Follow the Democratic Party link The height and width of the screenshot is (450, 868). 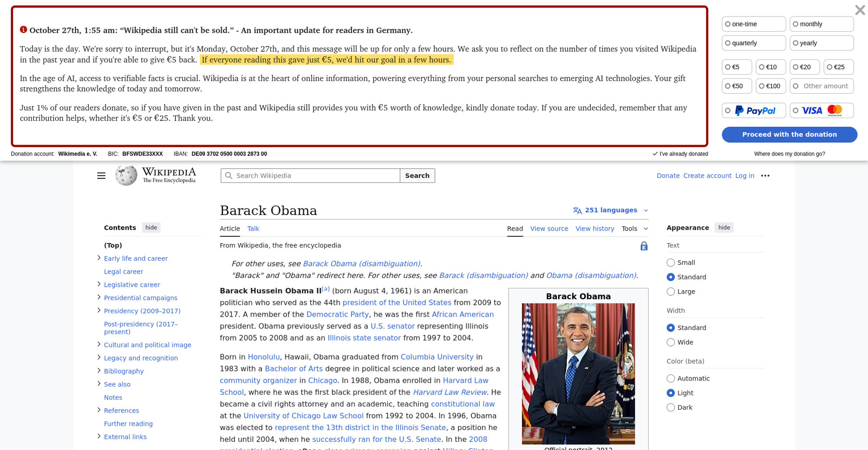click(x=337, y=314)
